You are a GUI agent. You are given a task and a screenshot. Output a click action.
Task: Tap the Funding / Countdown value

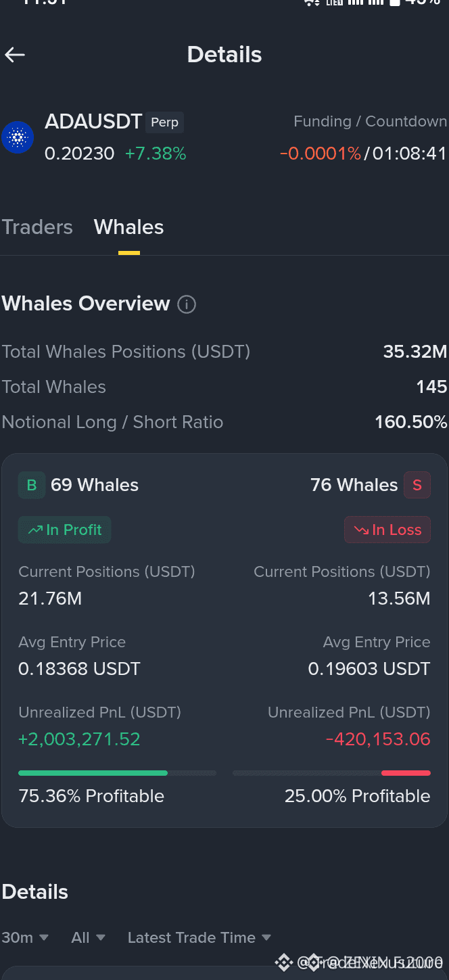[x=363, y=154]
